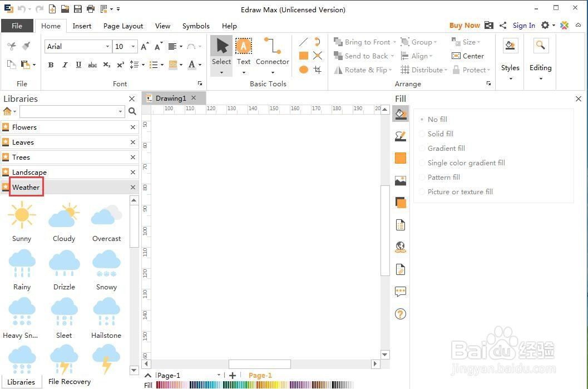
Task: Click the Sign In link
Action: point(524,26)
